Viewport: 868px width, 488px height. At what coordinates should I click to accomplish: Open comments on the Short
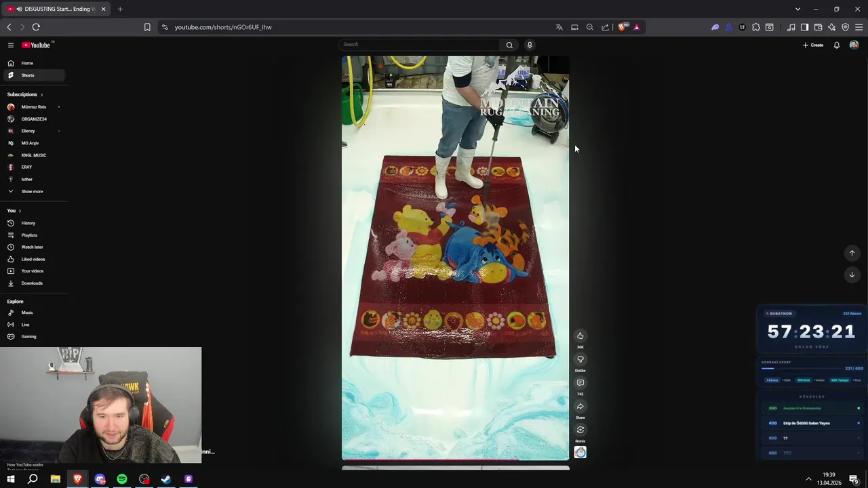(x=580, y=383)
